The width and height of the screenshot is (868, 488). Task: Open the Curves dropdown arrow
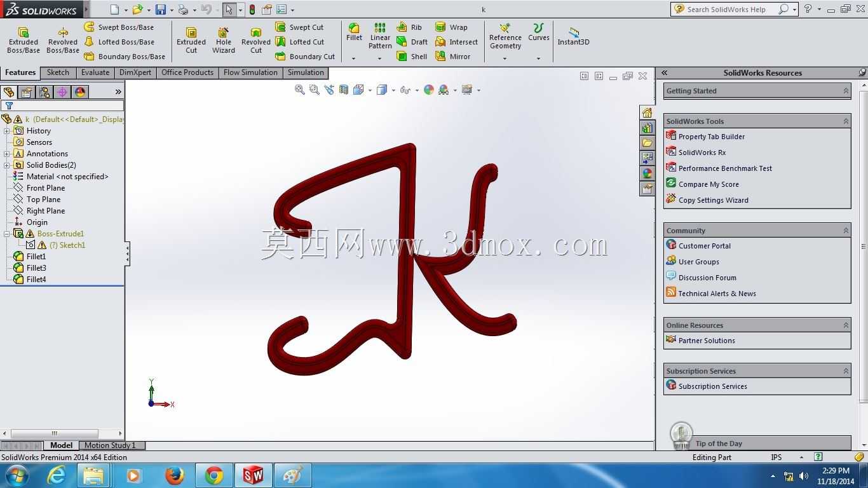[x=538, y=58]
